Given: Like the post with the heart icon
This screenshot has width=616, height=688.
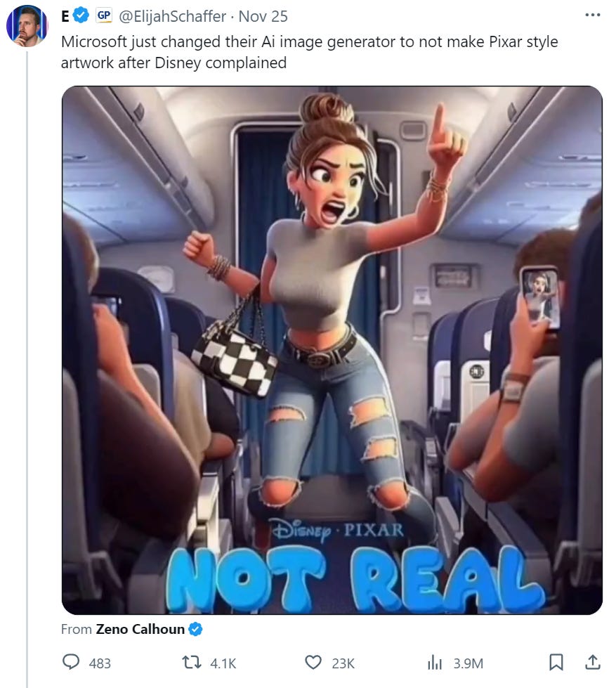Looking at the screenshot, I should tap(313, 662).
